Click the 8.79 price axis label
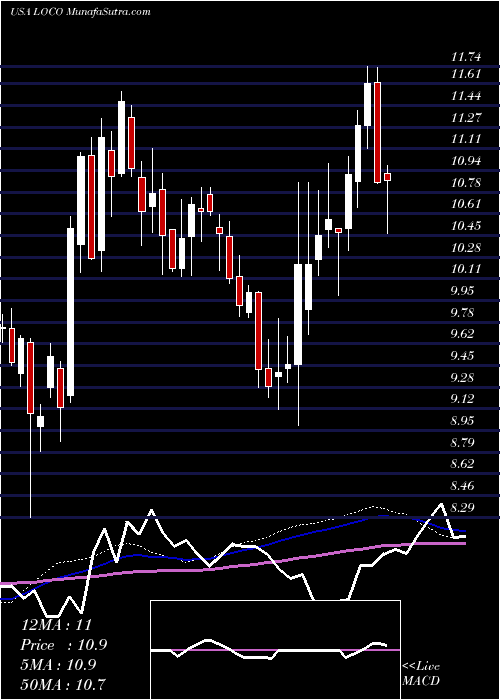The width and height of the screenshot is (500, 700). click(x=464, y=442)
